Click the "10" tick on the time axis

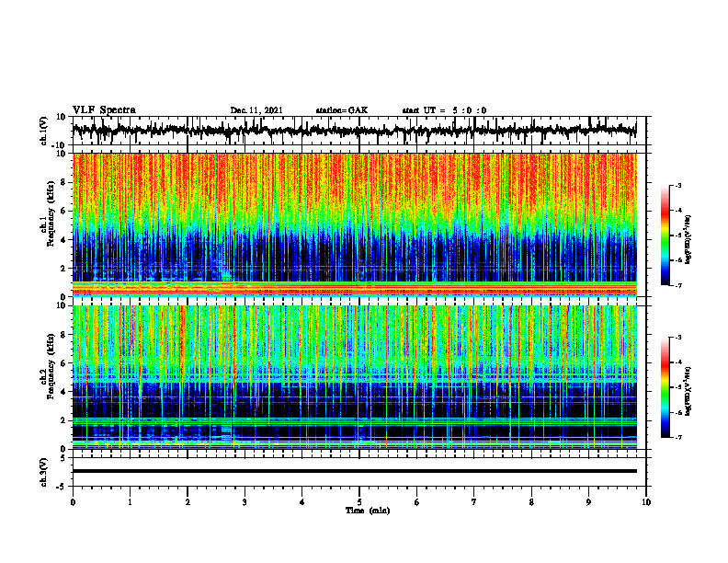(x=646, y=502)
